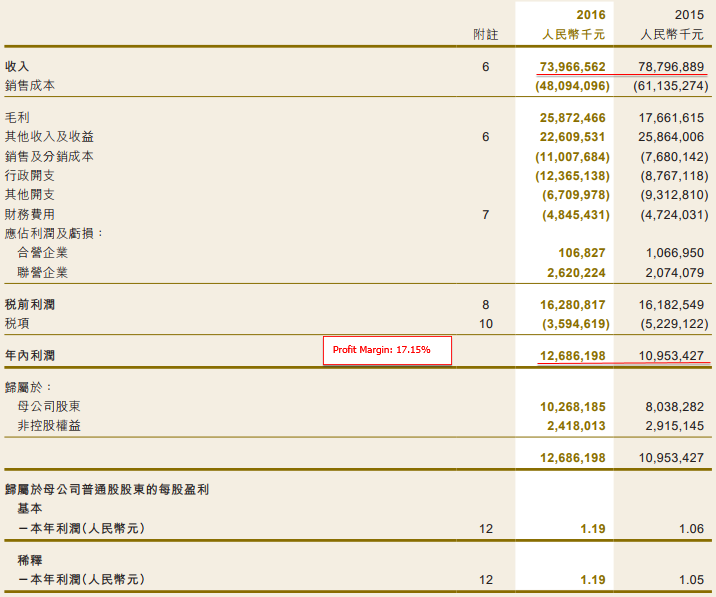The width and height of the screenshot is (716, 597).
Task: Select the 2015 basic earnings per share 1.06
Action: (690, 528)
